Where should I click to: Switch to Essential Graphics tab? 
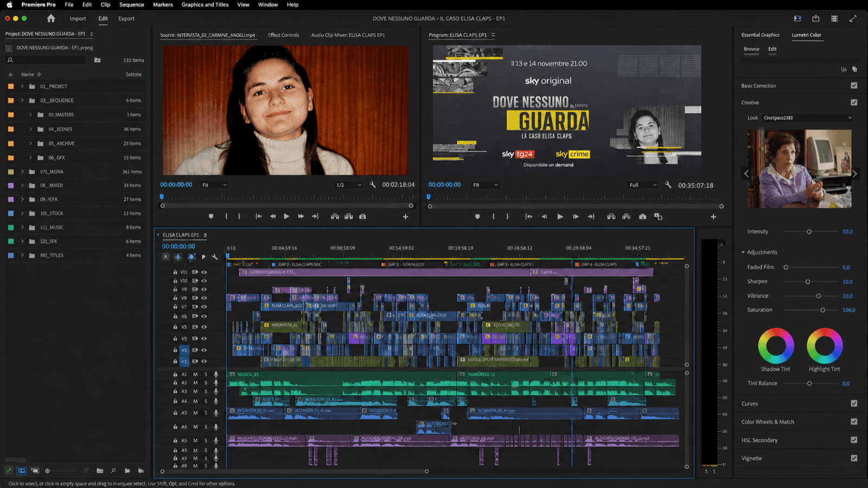tap(760, 35)
